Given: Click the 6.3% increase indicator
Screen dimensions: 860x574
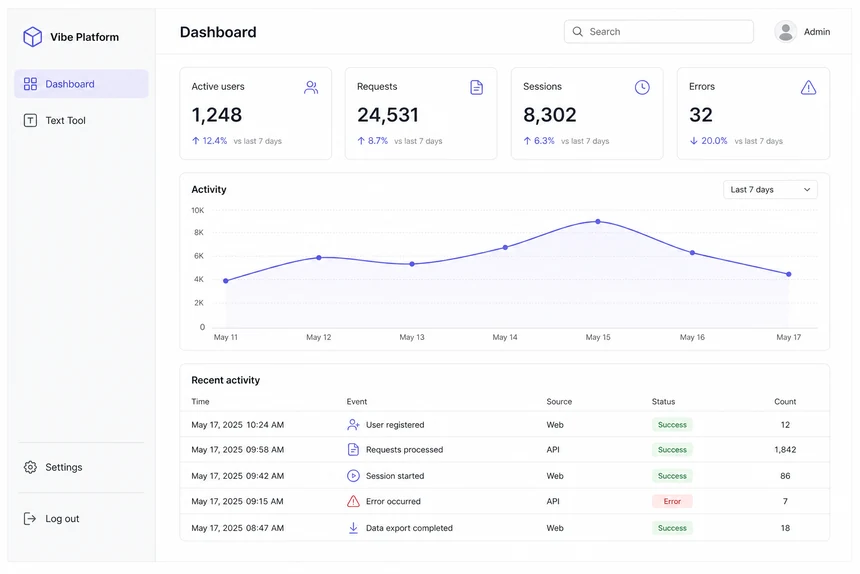Looking at the screenshot, I should [539, 141].
